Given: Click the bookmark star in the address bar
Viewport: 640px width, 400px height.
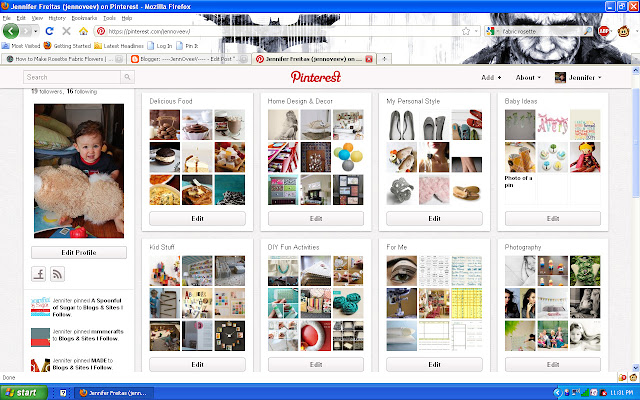Looking at the screenshot, I should (x=466, y=31).
